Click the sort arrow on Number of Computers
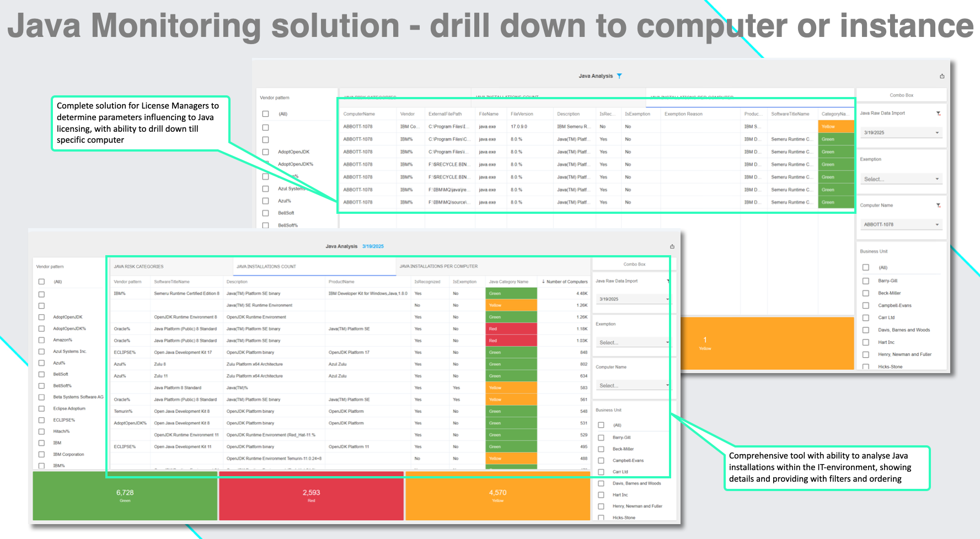The height and width of the screenshot is (539, 980). (x=543, y=282)
